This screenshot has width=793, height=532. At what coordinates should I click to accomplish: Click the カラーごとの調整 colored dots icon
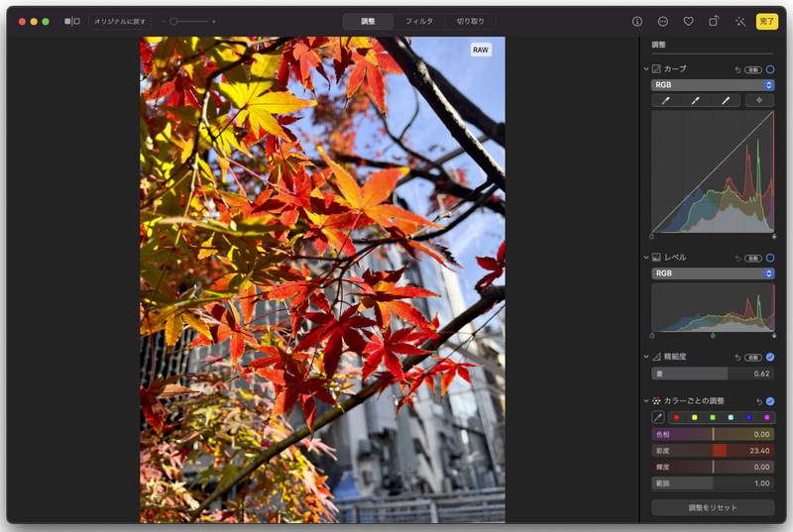[x=656, y=400]
